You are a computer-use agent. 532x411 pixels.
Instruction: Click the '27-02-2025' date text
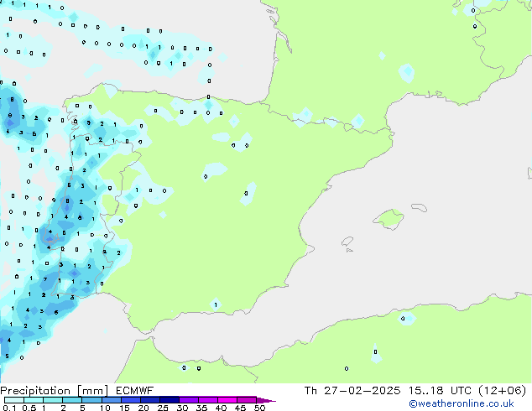pos(362,391)
